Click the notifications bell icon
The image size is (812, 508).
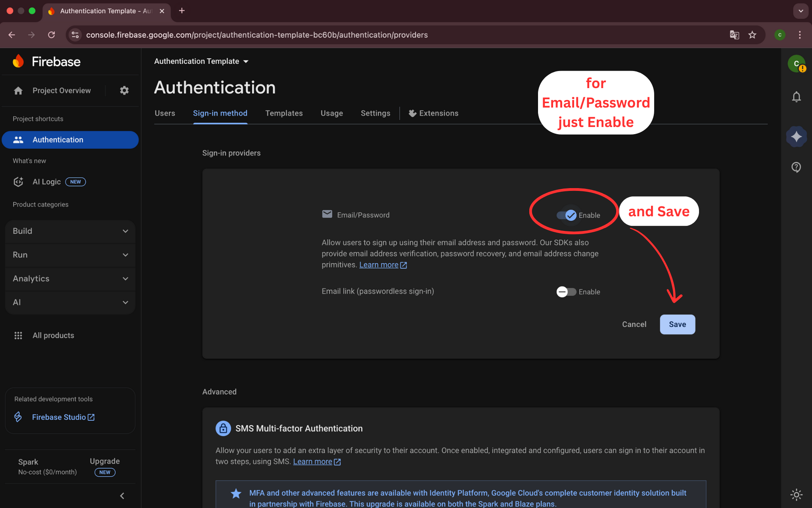point(796,97)
